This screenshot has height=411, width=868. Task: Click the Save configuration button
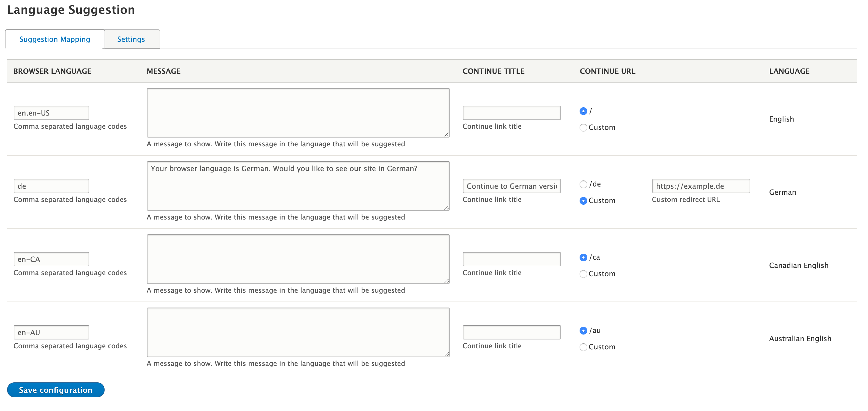point(55,390)
